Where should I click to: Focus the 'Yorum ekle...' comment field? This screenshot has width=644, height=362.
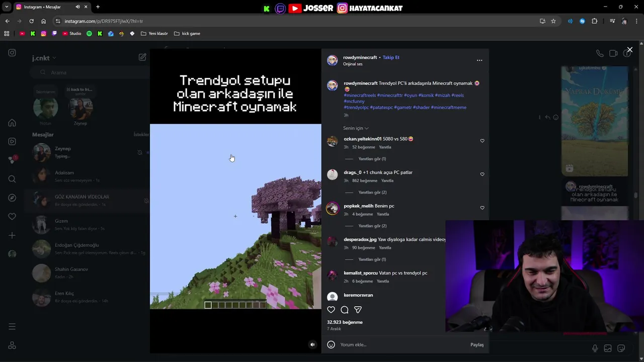click(x=403, y=344)
